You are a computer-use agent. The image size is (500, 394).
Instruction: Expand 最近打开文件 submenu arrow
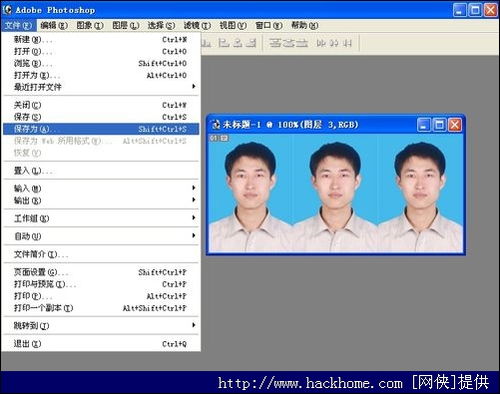pos(193,87)
